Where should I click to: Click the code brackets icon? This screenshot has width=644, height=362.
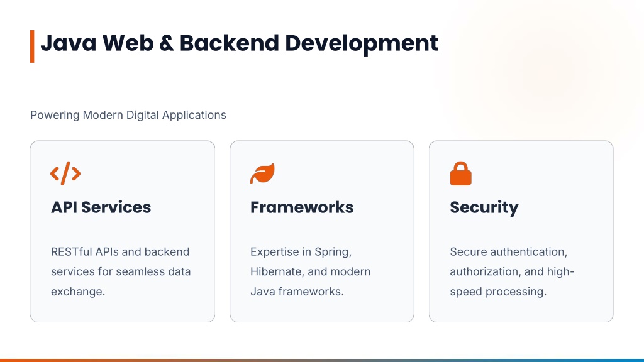point(65,173)
